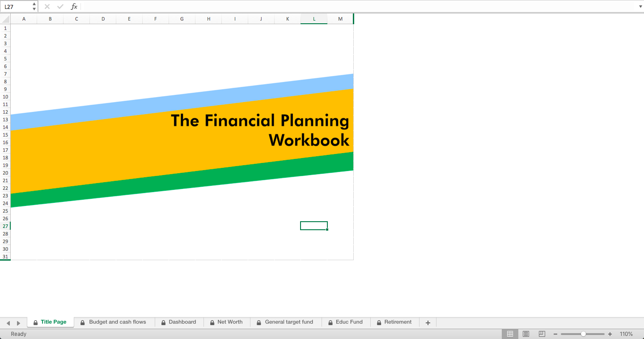Image resolution: width=644 pixels, height=339 pixels.
Task: Select the General target fund tab
Action: [x=286, y=322]
